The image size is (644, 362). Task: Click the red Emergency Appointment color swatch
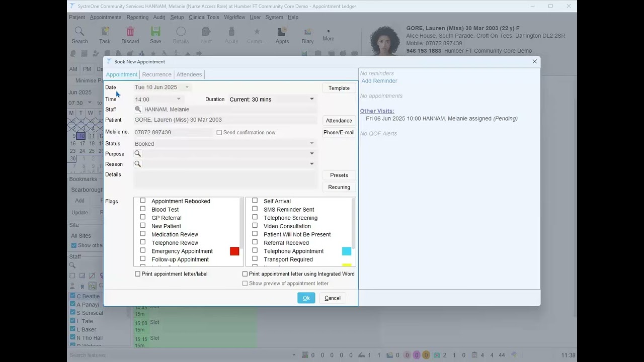[x=234, y=251]
